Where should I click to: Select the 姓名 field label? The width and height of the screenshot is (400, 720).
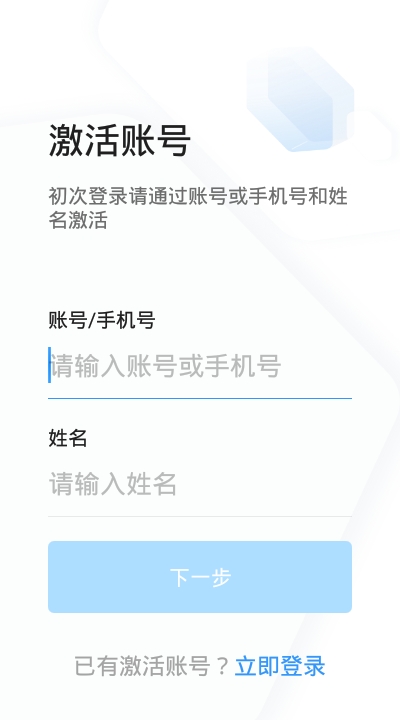68,438
